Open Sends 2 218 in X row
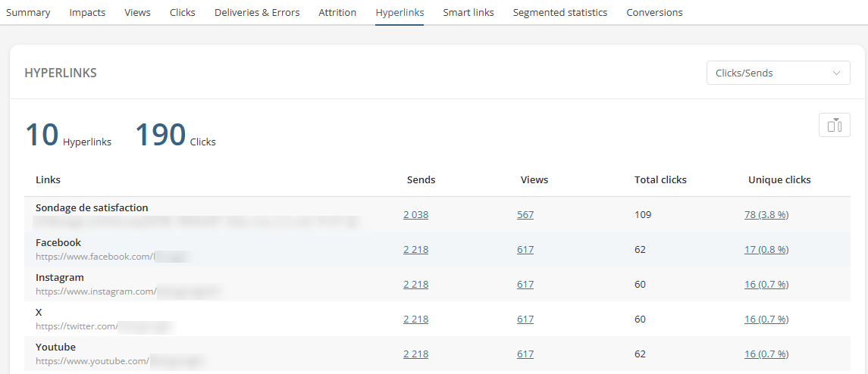868x374 pixels. 415,319
